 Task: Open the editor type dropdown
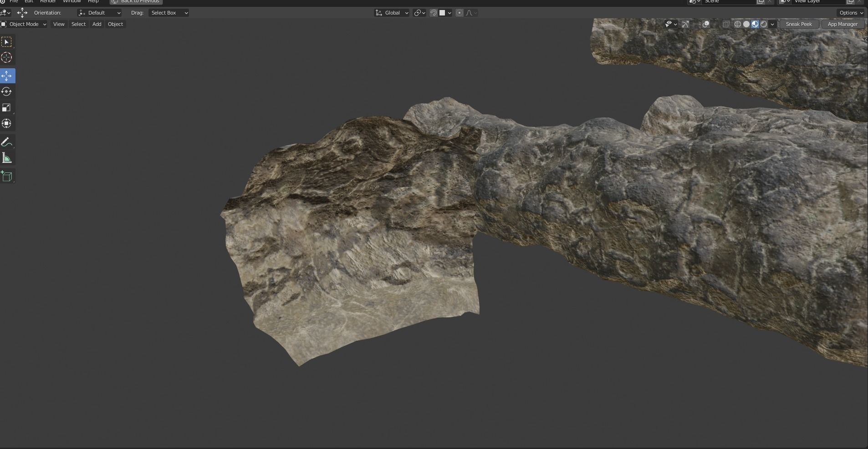pos(5,13)
